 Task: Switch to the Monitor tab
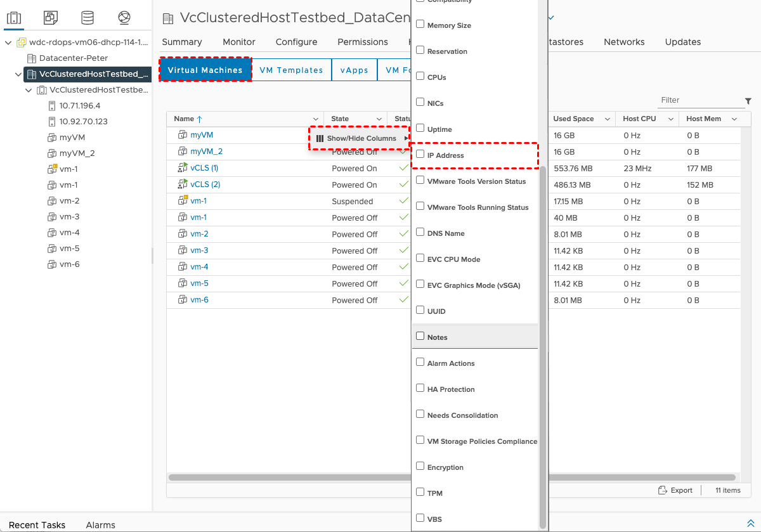[x=239, y=42]
